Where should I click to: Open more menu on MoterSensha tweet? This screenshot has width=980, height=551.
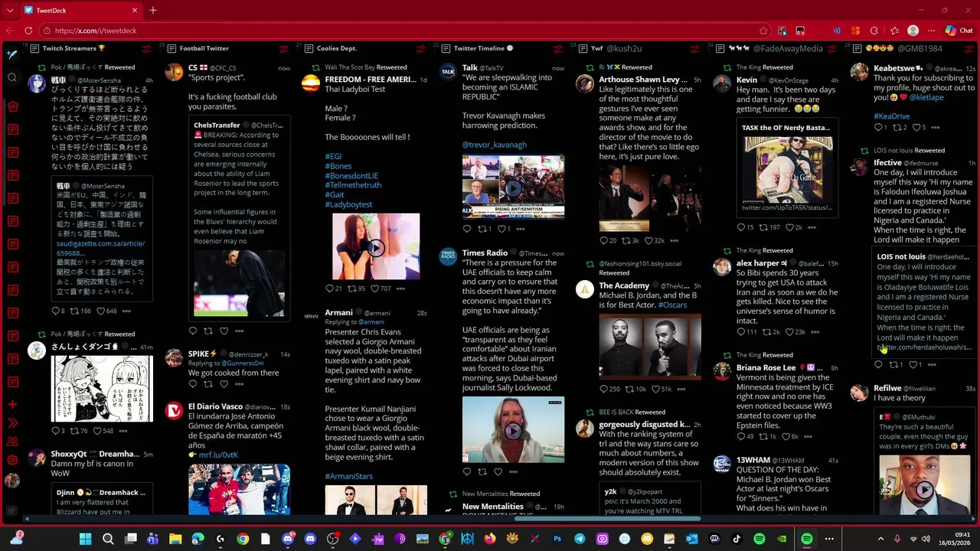coord(126,311)
